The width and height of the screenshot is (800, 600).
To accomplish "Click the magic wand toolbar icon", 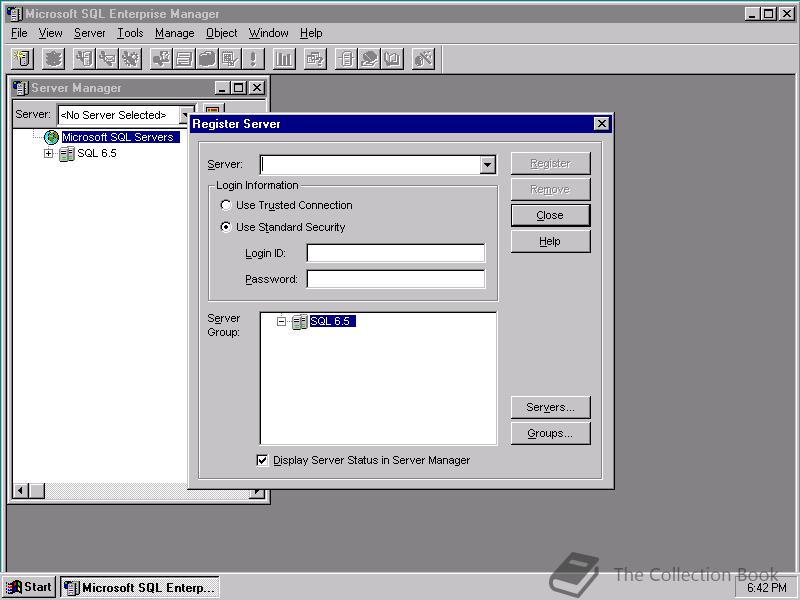I will (423, 59).
